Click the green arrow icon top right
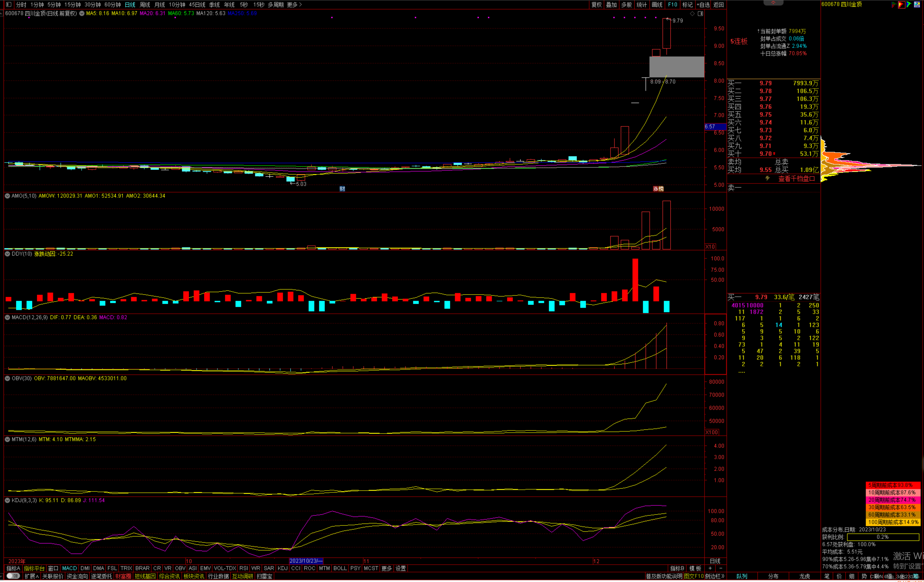 point(909,5)
